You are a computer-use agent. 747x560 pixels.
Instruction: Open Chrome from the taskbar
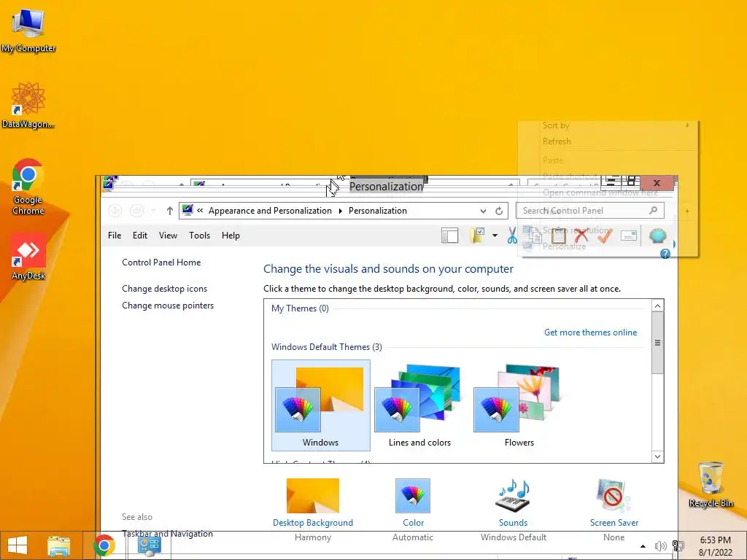pyautogui.click(x=104, y=545)
